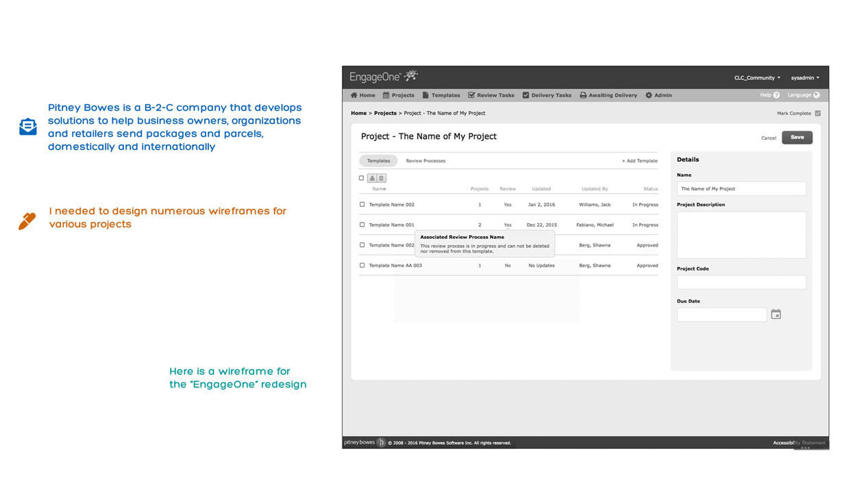The width and height of the screenshot is (868, 488).
Task: Check the box for Template Name 001
Action: pyautogui.click(x=362, y=224)
